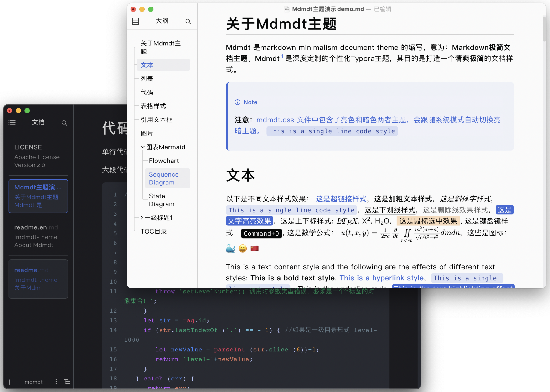
Task: Jump to 列表 section in outline
Action: tap(147, 78)
